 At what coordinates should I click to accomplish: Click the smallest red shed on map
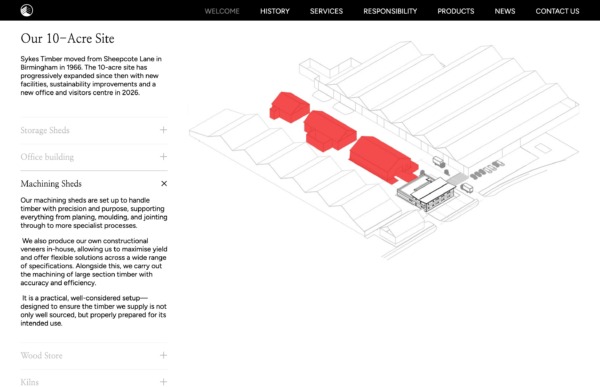coord(289,106)
